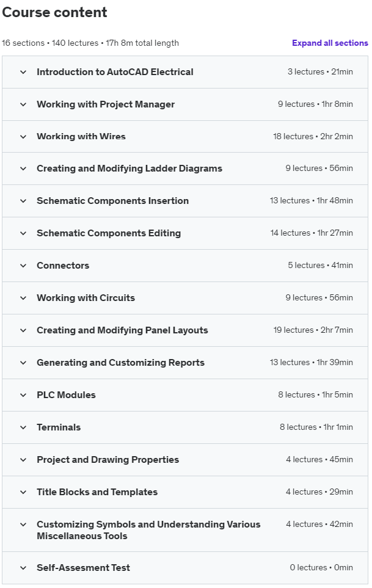Image resolution: width=372 pixels, height=588 pixels.
Task: Click the chevron beside Working with Wires
Action: [x=23, y=137]
